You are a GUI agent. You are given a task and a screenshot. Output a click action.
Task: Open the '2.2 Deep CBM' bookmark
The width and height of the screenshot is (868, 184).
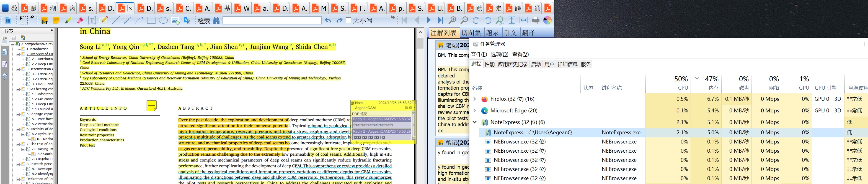pos(42,64)
